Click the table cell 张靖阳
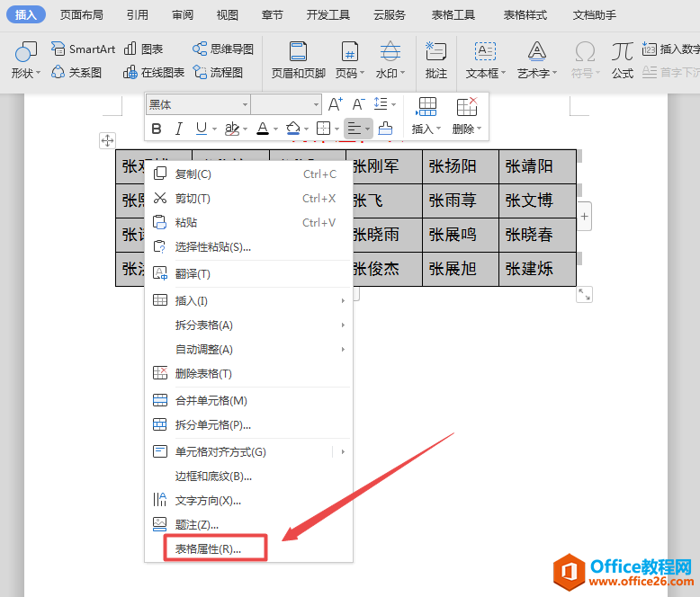Image resolution: width=700 pixels, height=597 pixels. [x=529, y=166]
